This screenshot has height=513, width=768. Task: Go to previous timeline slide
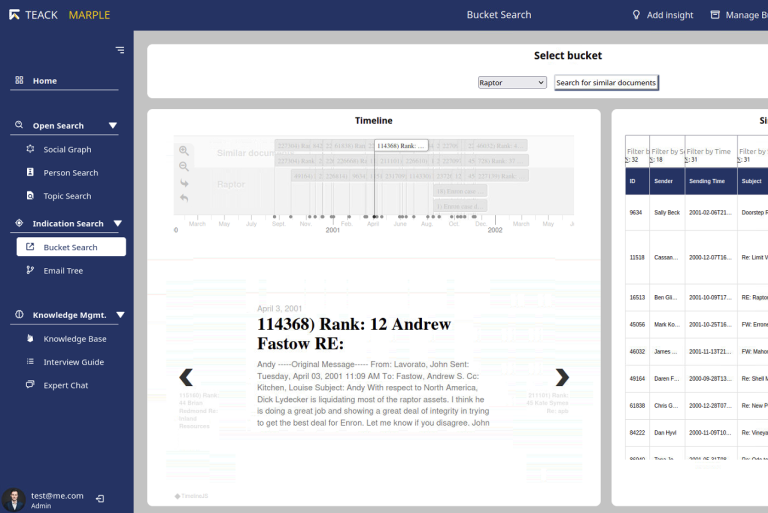(186, 377)
